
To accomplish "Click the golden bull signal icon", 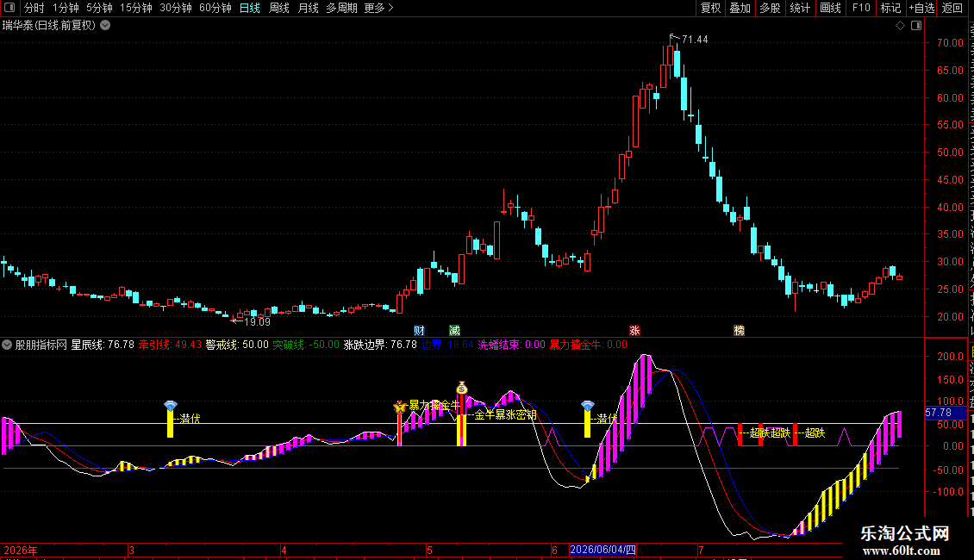I will tap(399, 408).
